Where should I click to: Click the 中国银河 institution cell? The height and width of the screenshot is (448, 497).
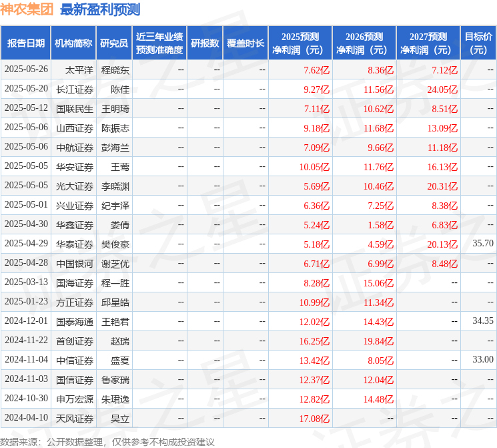pyautogui.click(x=75, y=264)
